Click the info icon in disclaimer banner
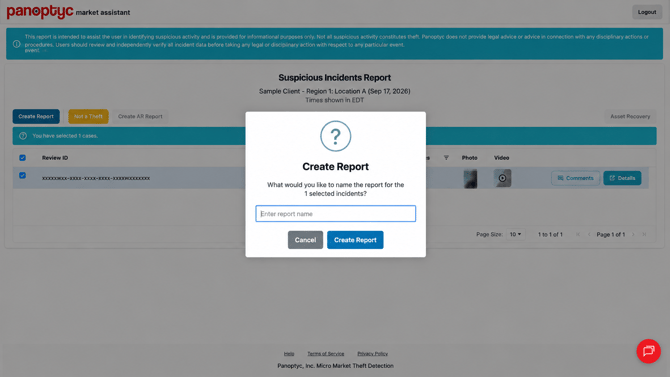Screen dimensions: 670x377 pos(17,44)
